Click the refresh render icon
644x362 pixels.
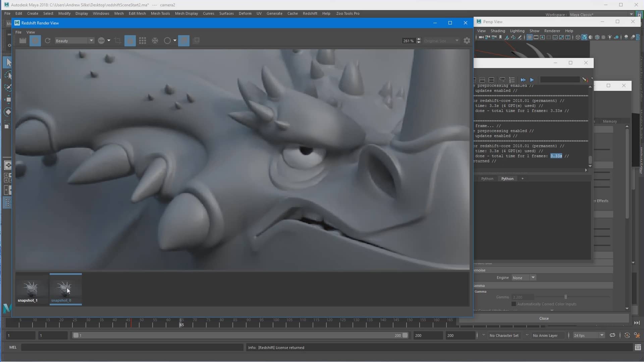click(47, 41)
